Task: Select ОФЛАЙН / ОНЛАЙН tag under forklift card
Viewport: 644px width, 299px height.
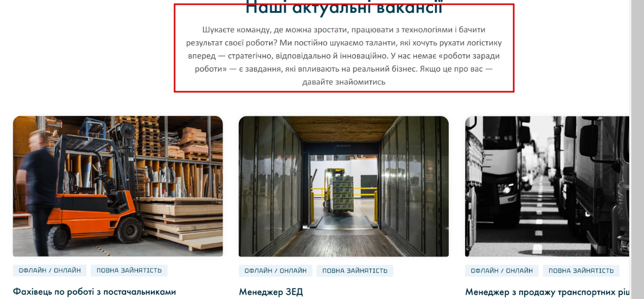Action: click(50, 271)
